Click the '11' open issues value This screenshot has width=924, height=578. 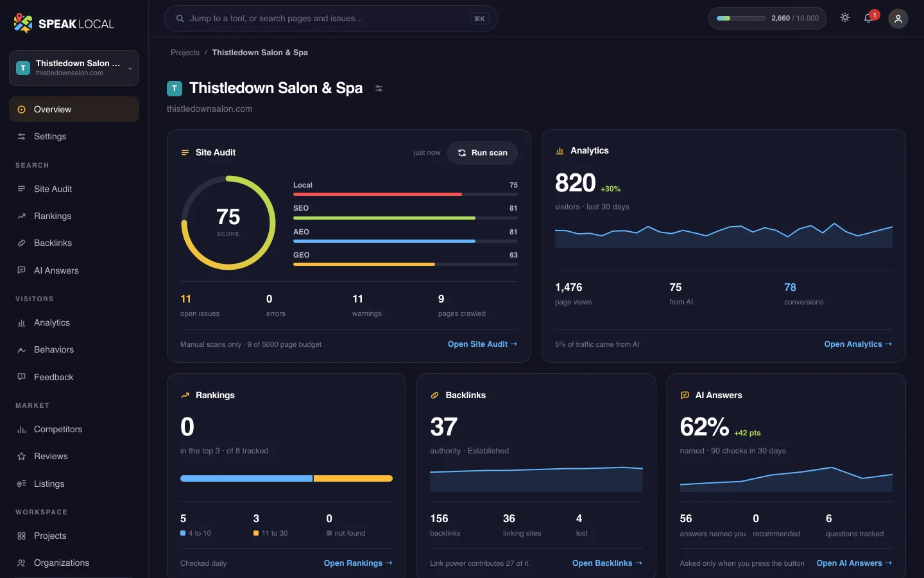point(186,299)
